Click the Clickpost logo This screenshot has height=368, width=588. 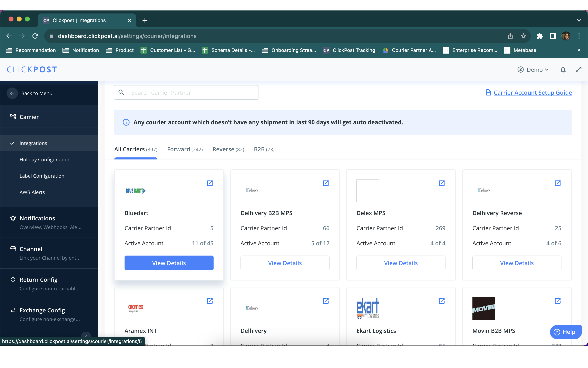pyautogui.click(x=32, y=70)
